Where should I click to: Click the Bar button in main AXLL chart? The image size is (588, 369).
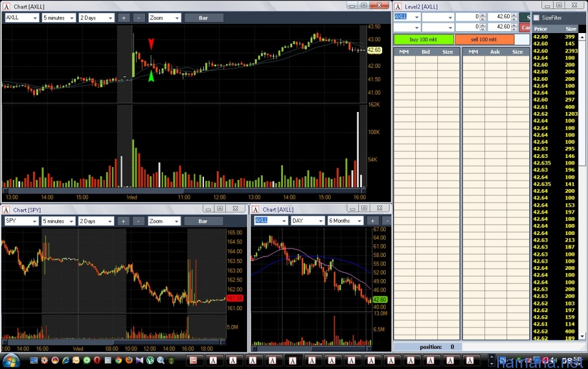point(203,18)
